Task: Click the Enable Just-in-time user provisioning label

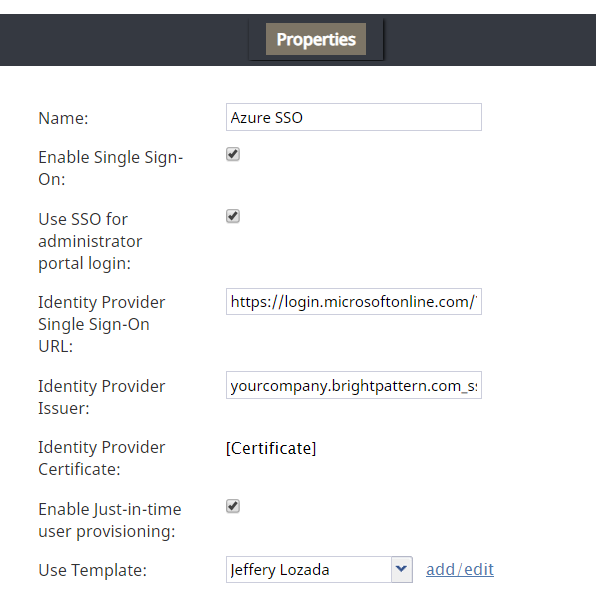Action: 110,520
